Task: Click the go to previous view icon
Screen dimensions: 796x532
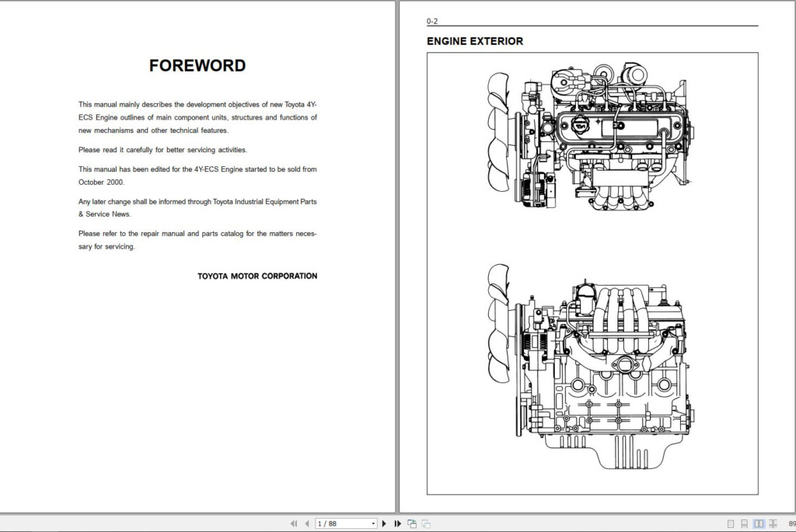Action: coord(412,523)
